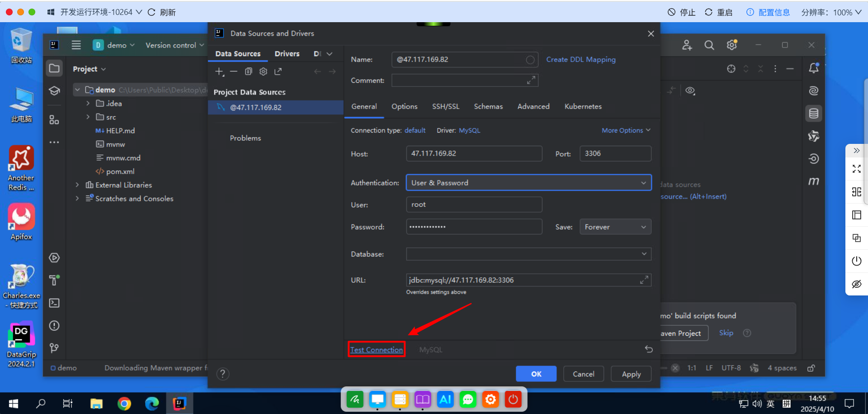Open the dialog help question mark
Screen dimensions: 868x414
click(x=223, y=374)
